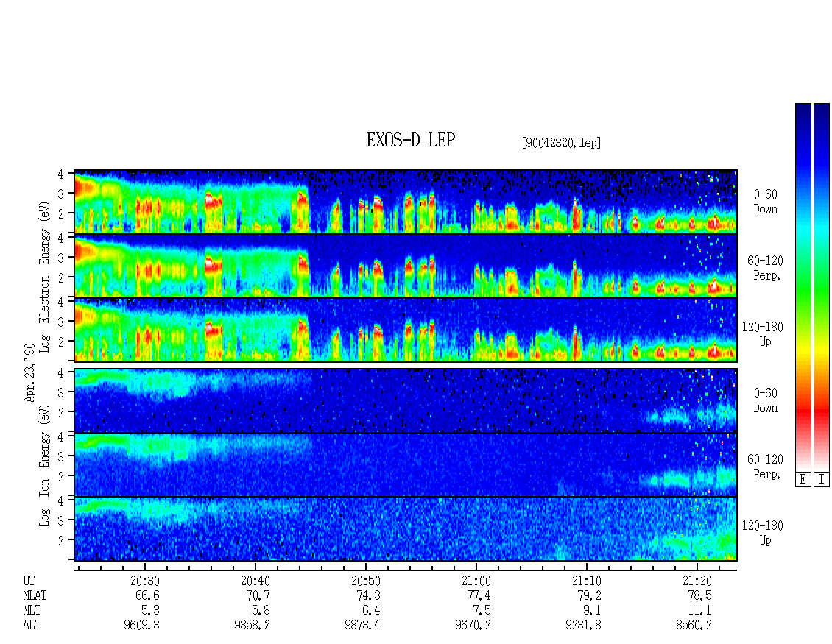This screenshot has width=832, height=644.
Task: Open the electron 120-180 Up spectrogram panel
Action: [406, 330]
